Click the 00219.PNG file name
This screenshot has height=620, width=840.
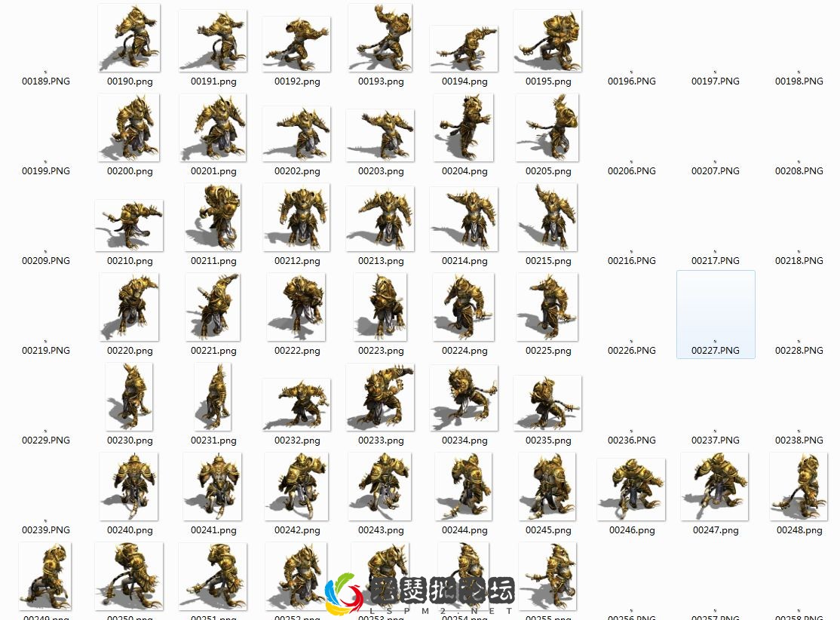45,351
